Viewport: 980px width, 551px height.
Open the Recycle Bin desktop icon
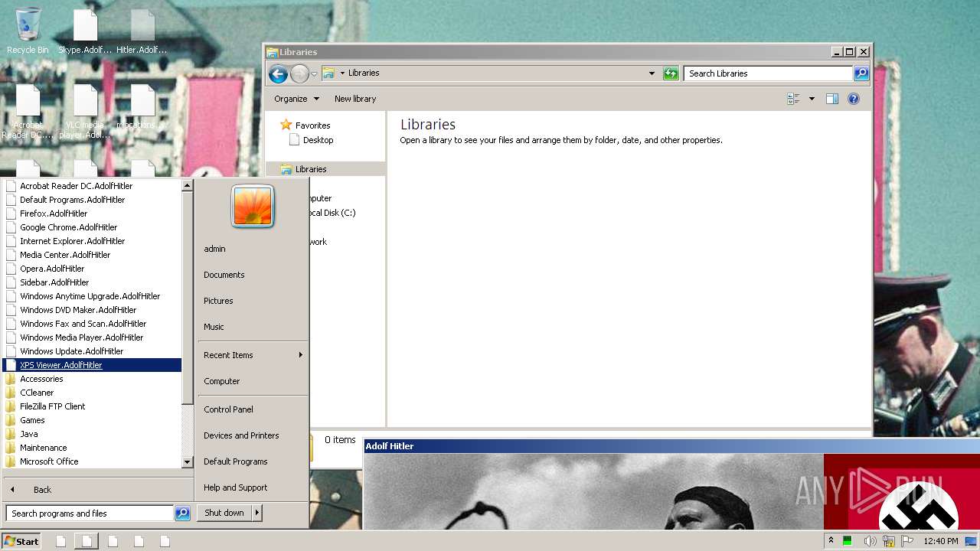pyautogui.click(x=28, y=31)
